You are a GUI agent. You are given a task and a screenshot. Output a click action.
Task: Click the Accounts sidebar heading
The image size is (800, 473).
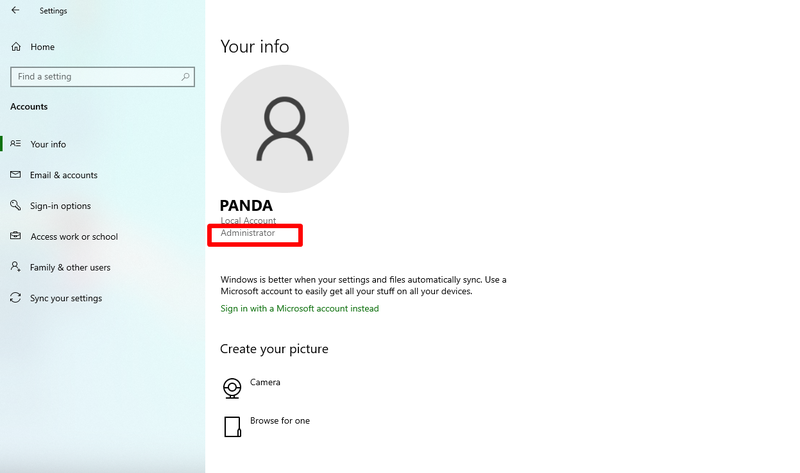29,107
